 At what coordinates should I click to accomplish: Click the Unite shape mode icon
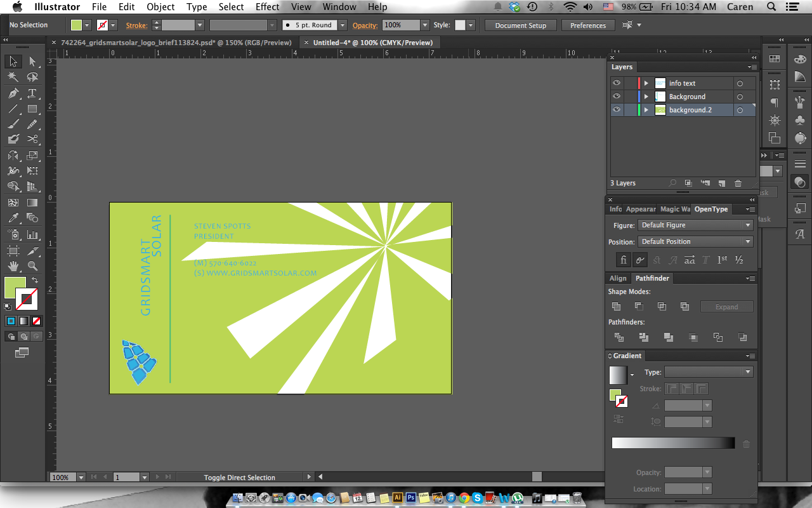616,306
